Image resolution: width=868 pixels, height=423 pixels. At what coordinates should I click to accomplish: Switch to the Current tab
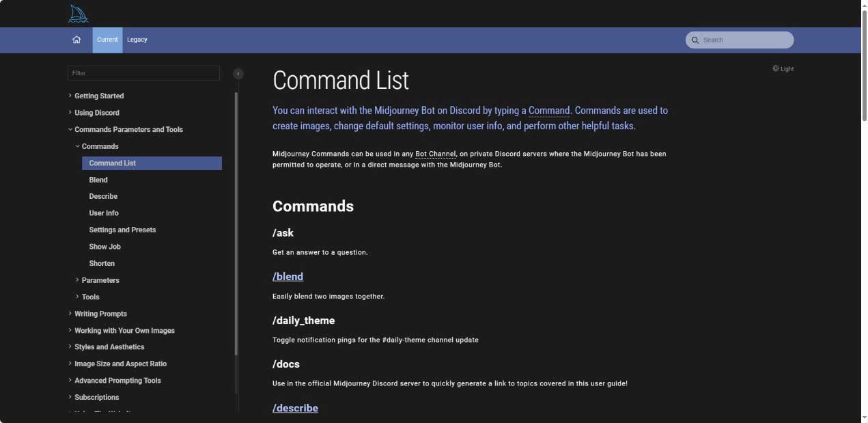coord(107,40)
